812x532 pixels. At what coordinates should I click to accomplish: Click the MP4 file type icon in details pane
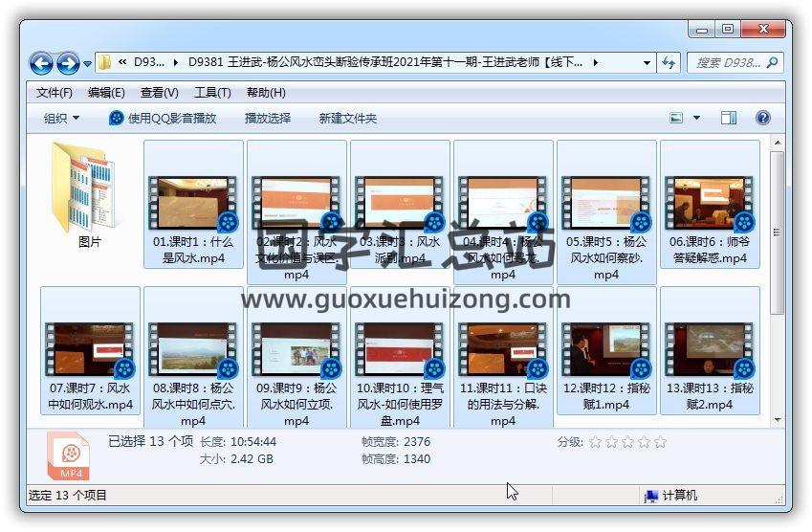tap(68, 456)
